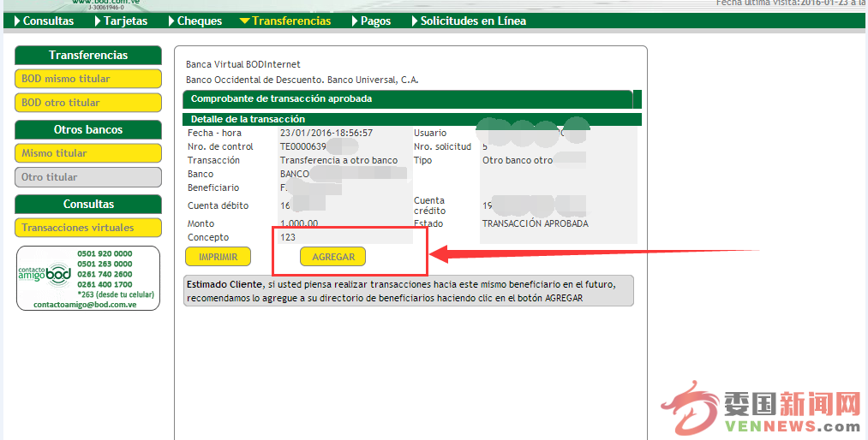868x440 pixels.
Task: Click the date value 23/01/2016-18:56:57
Action: pyautogui.click(x=326, y=134)
